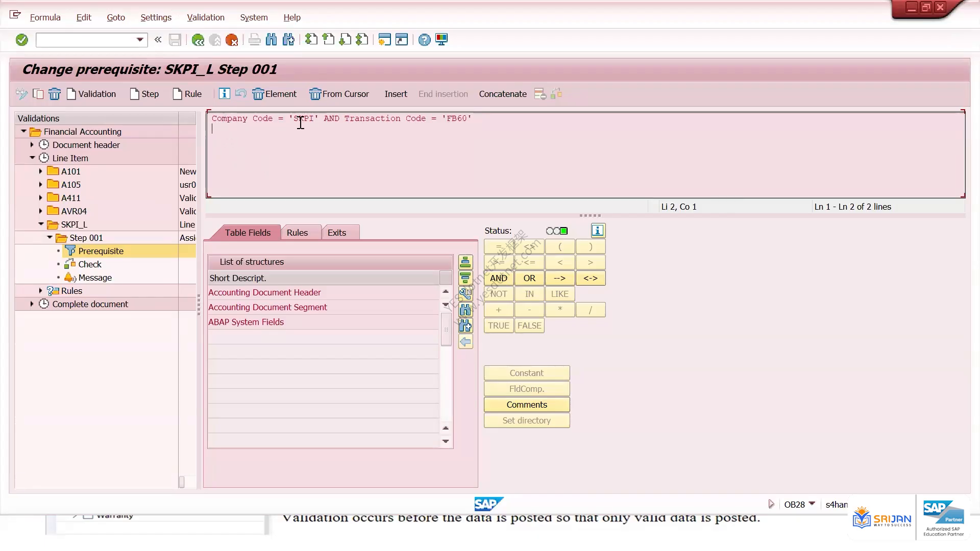This screenshot has height=551, width=980.
Task: Click the blue status information icon
Action: point(598,231)
